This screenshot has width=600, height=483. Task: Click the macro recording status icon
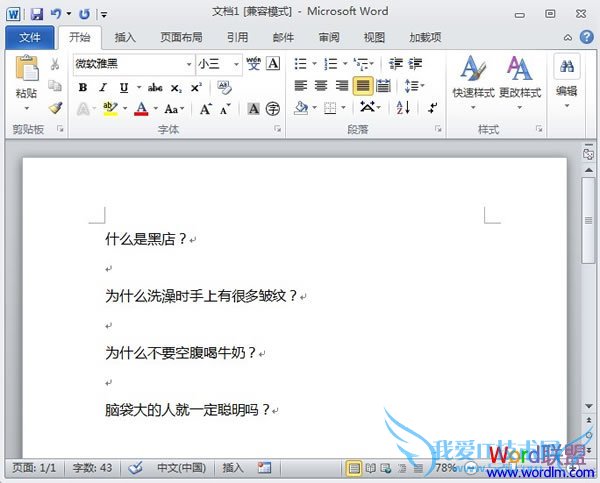264,468
